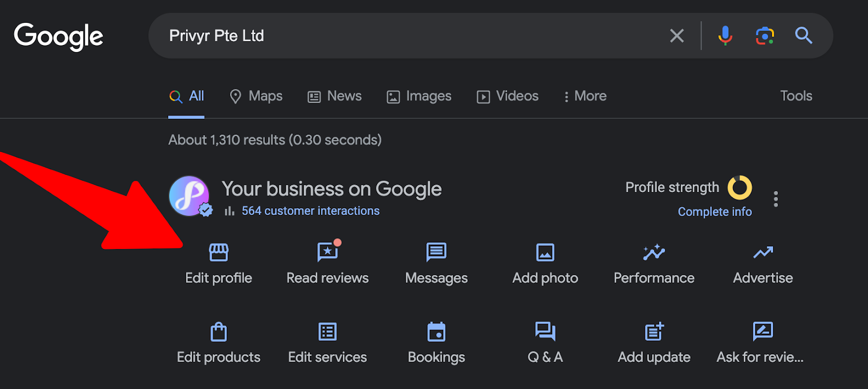Open the Messages chat icon

[x=436, y=252]
